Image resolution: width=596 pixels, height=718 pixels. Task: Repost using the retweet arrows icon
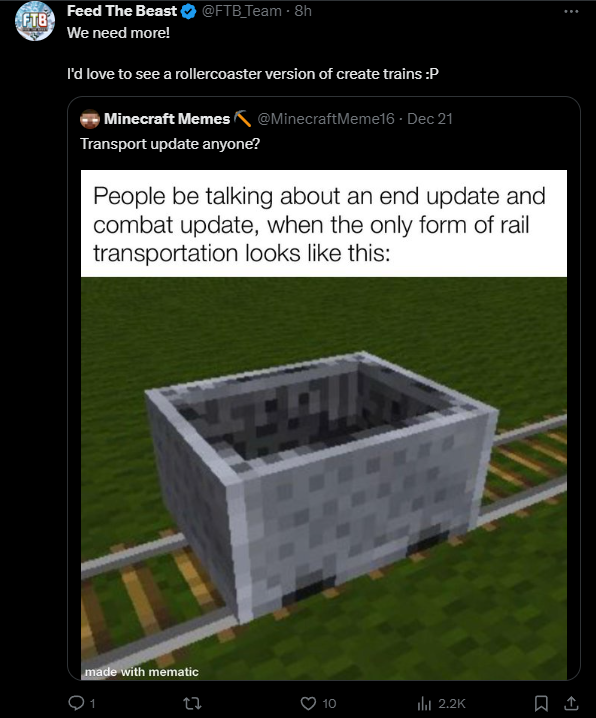click(192, 703)
